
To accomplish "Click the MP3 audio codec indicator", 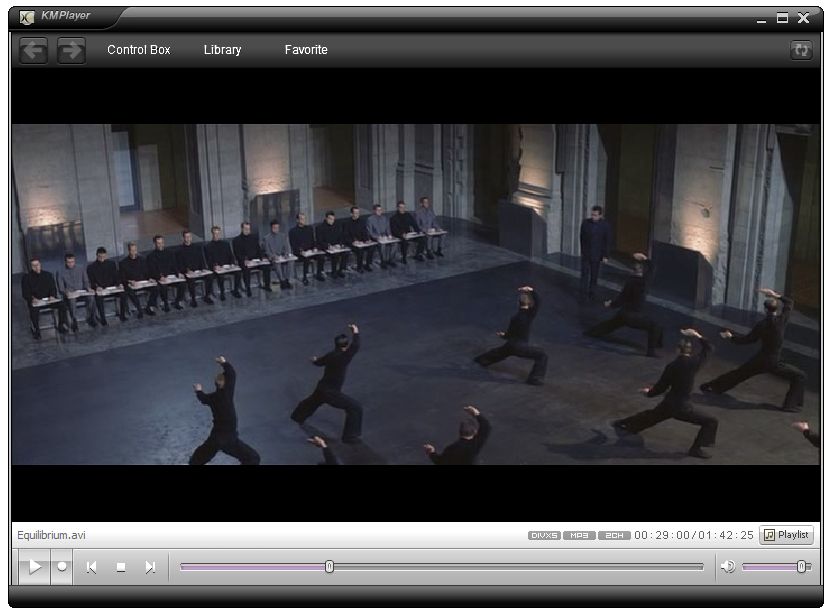I will [x=579, y=536].
